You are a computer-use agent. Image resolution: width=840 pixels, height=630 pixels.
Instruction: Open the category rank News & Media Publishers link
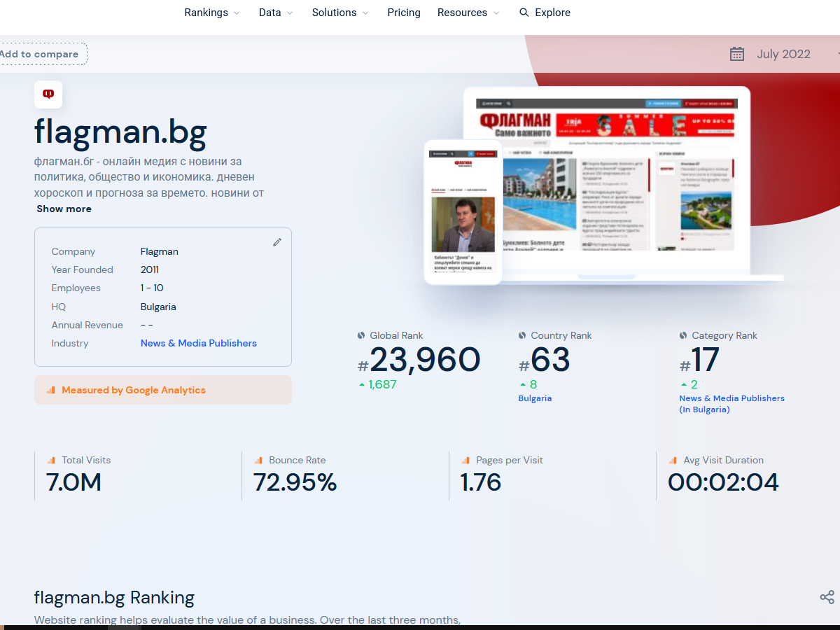[732, 404]
